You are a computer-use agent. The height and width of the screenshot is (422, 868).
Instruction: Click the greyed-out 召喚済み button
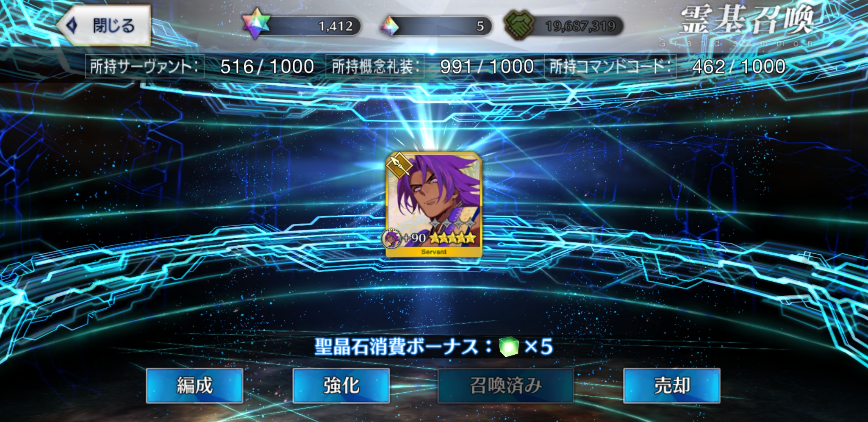point(506,386)
